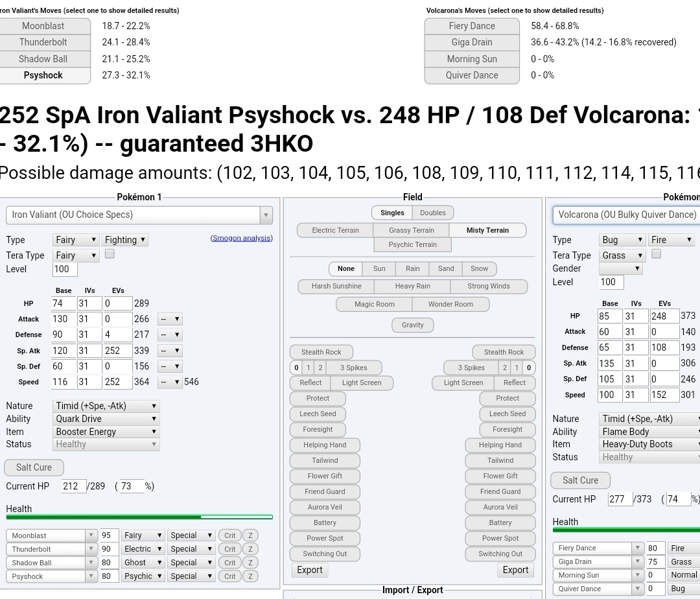Image resolution: width=700 pixels, height=599 pixels.
Task: Open Iron Valiant's Moonblast move dropdown
Action: (x=51, y=535)
